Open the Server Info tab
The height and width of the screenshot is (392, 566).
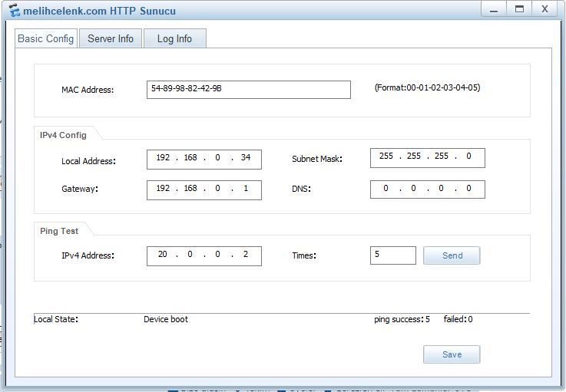[x=111, y=38]
